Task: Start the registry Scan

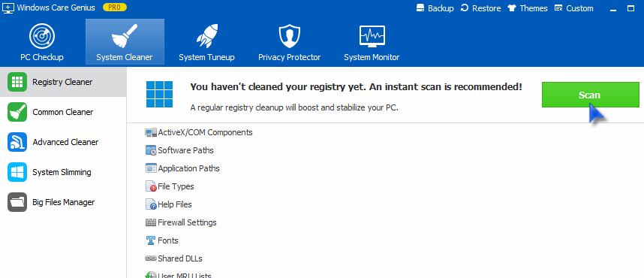Action: tap(590, 95)
